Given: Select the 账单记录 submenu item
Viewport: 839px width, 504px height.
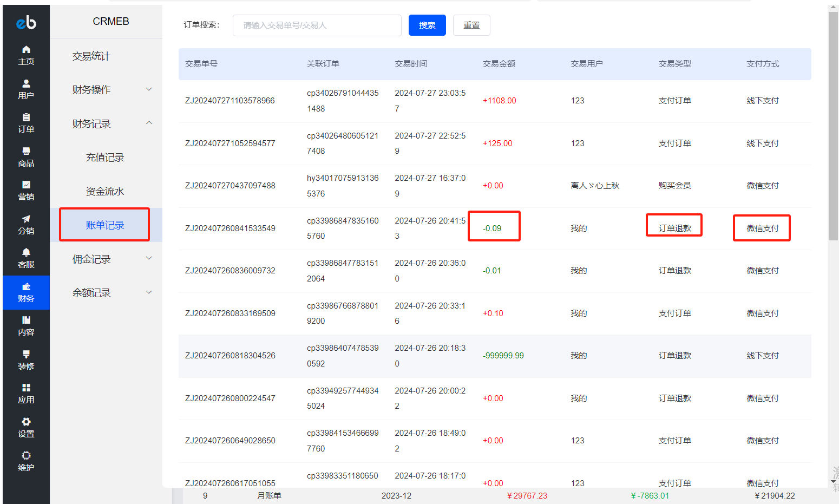Looking at the screenshot, I should [105, 225].
